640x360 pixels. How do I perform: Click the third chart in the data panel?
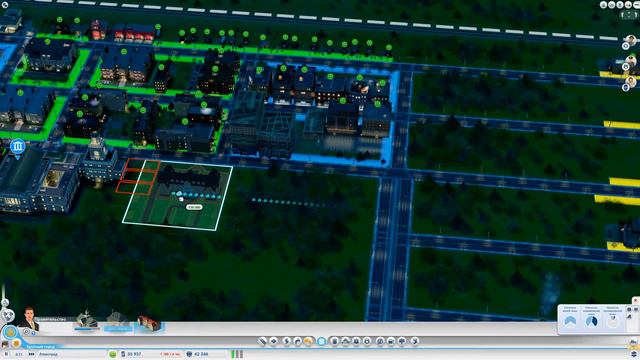point(613,321)
